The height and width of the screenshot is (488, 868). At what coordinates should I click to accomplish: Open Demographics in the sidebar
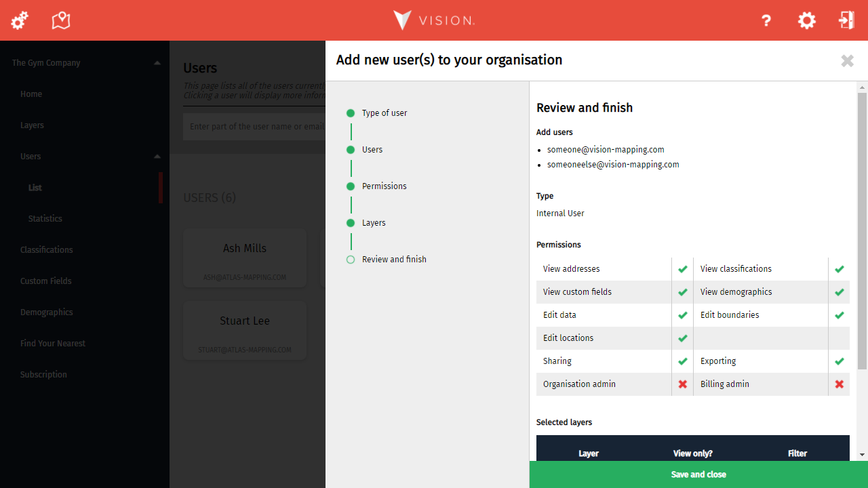click(46, 312)
